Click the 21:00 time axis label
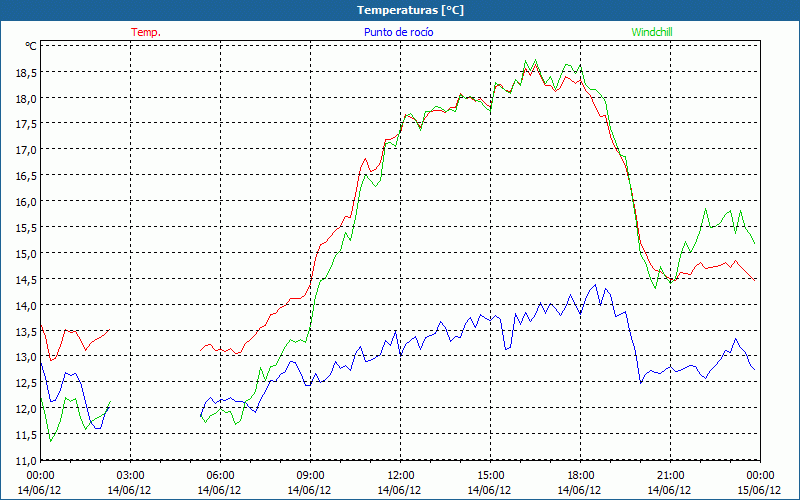800x500 pixels. point(670,476)
